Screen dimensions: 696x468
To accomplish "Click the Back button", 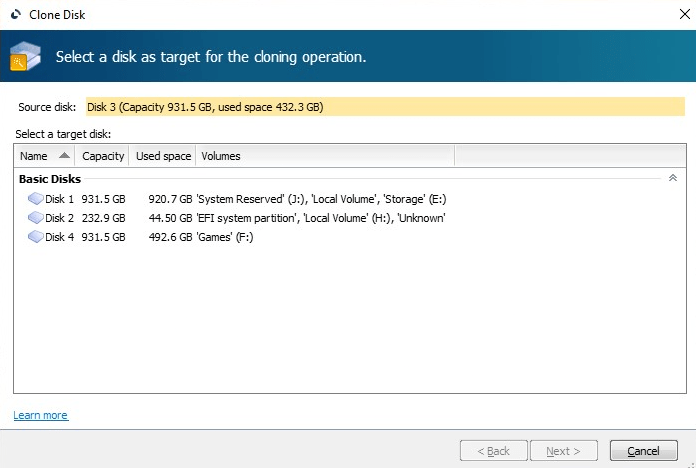I will [494, 451].
